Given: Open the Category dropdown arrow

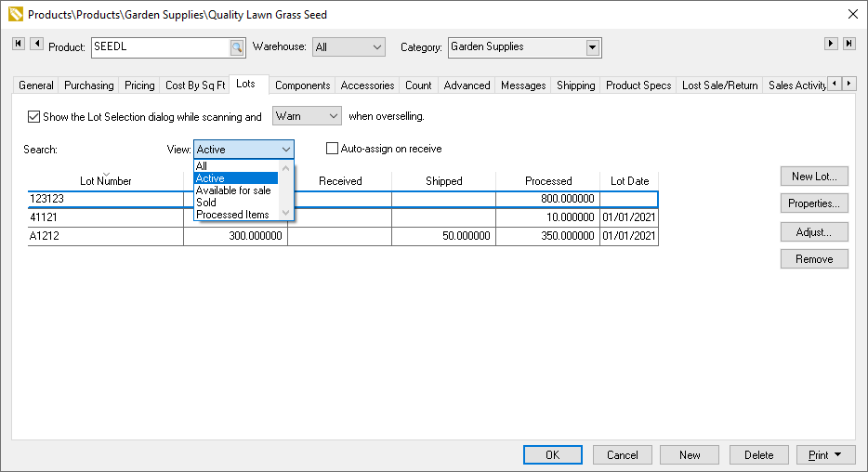Looking at the screenshot, I should point(592,47).
